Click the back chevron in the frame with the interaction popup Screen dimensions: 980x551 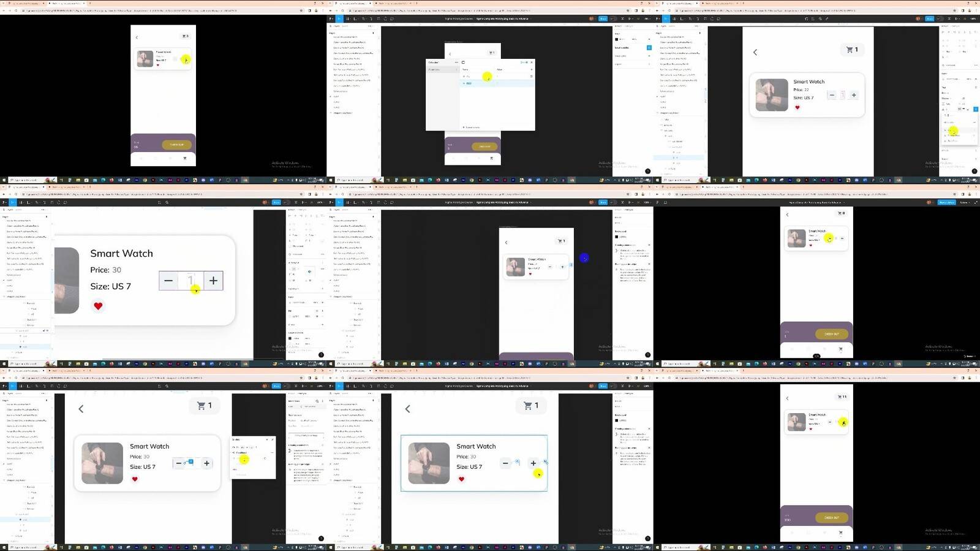pos(81,409)
